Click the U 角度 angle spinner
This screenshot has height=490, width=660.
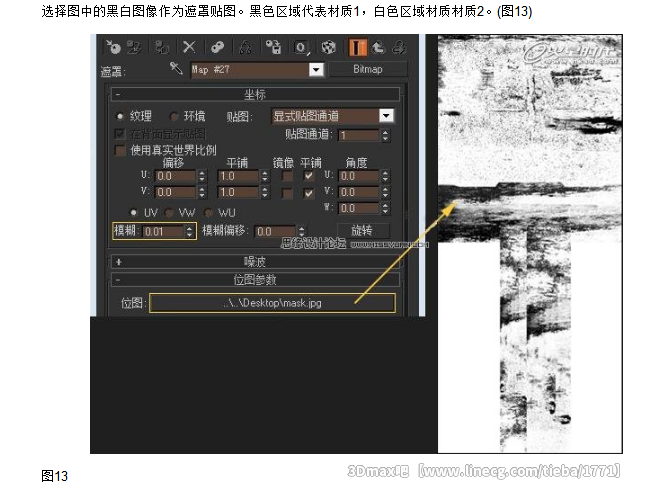coord(385,176)
